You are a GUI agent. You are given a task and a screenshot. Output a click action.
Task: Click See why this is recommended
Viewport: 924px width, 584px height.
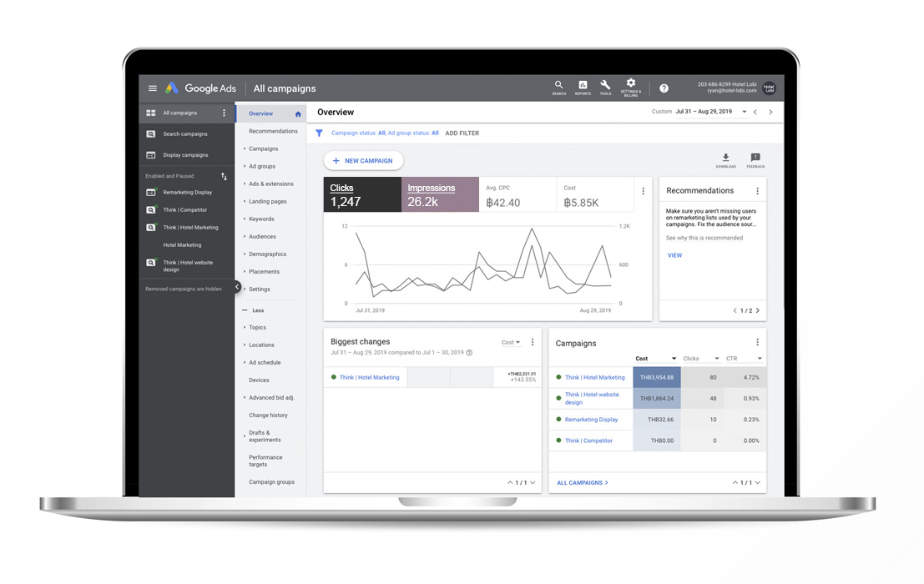pyautogui.click(x=704, y=238)
